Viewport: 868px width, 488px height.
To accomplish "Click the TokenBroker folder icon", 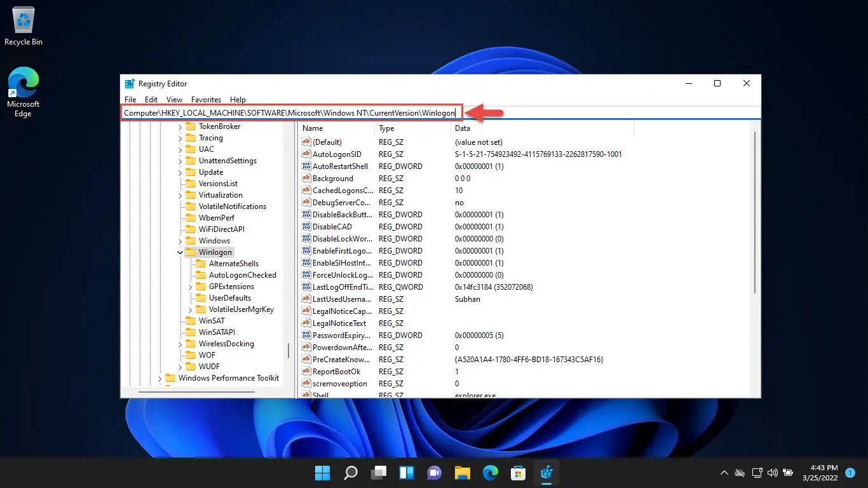I will pos(190,126).
